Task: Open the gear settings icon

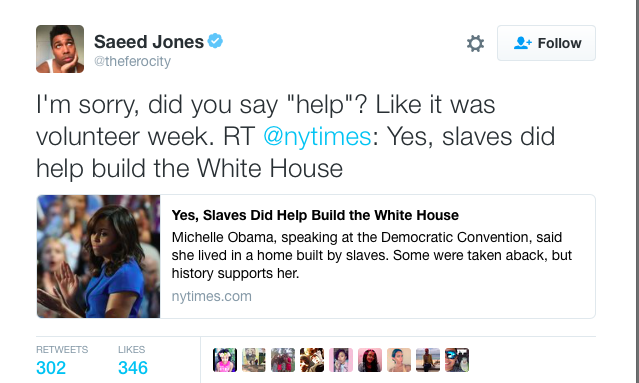Action: 475,43
